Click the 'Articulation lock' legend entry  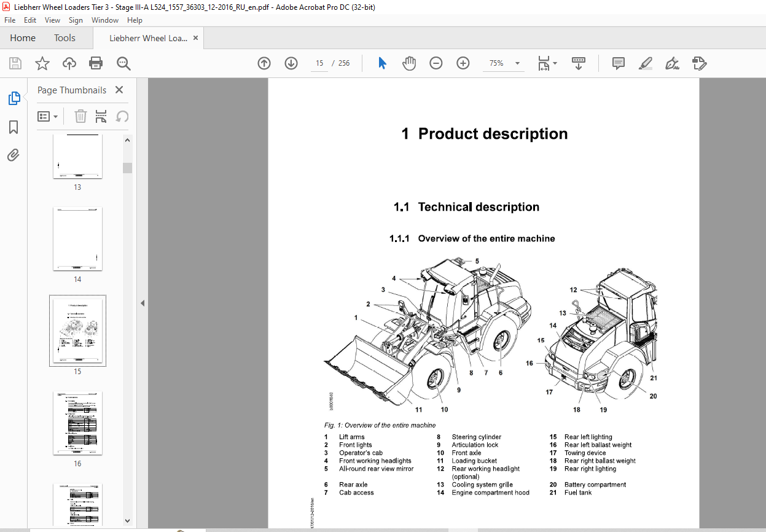click(x=475, y=445)
